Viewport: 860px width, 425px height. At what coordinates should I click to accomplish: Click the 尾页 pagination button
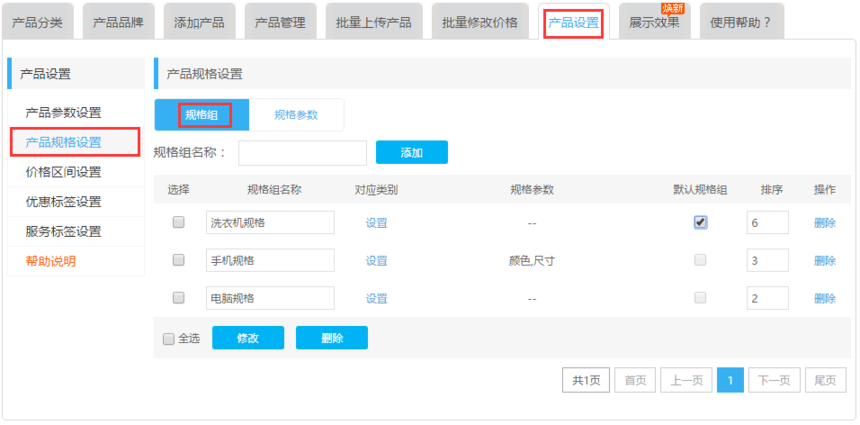(825, 380)
